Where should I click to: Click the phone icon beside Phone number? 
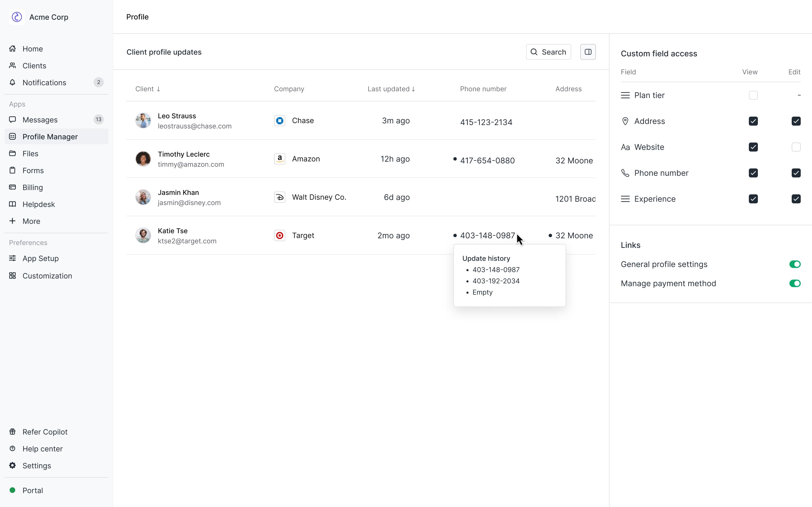pos(625,173)
